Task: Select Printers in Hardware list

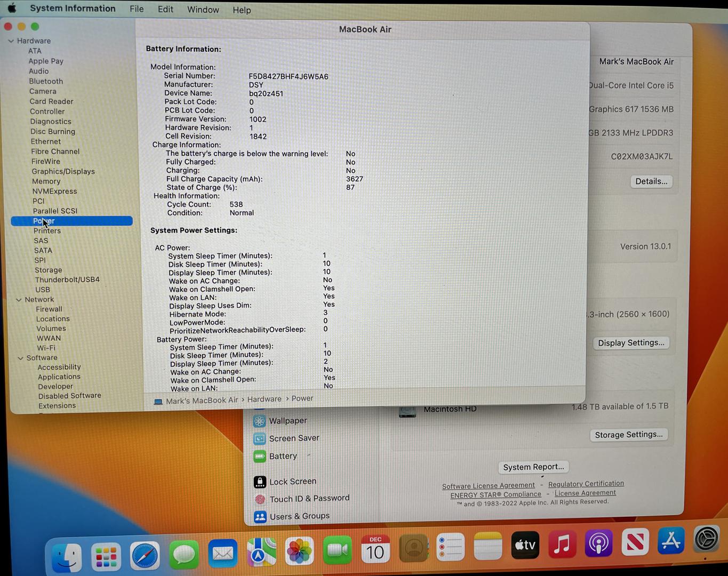Action: [x=47, y=230]
